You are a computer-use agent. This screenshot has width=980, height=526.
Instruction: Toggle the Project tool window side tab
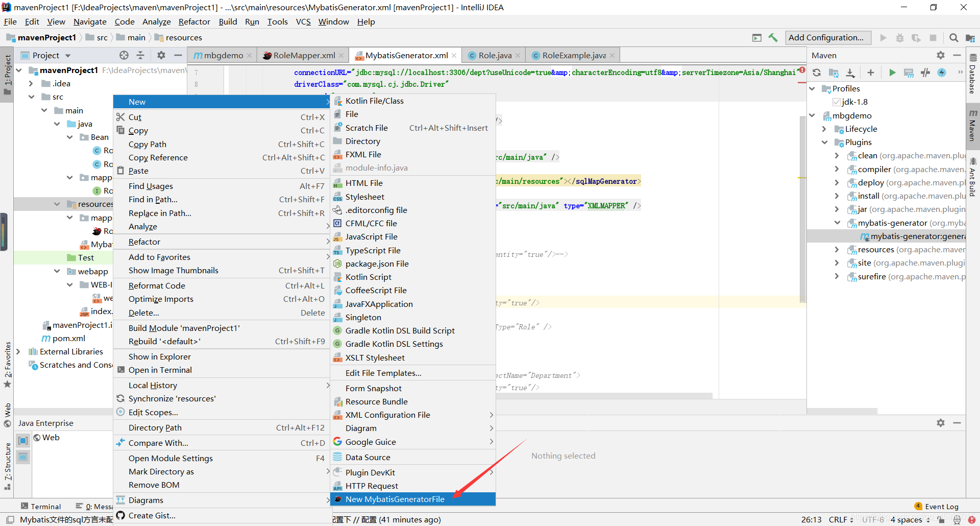[7, 75]
